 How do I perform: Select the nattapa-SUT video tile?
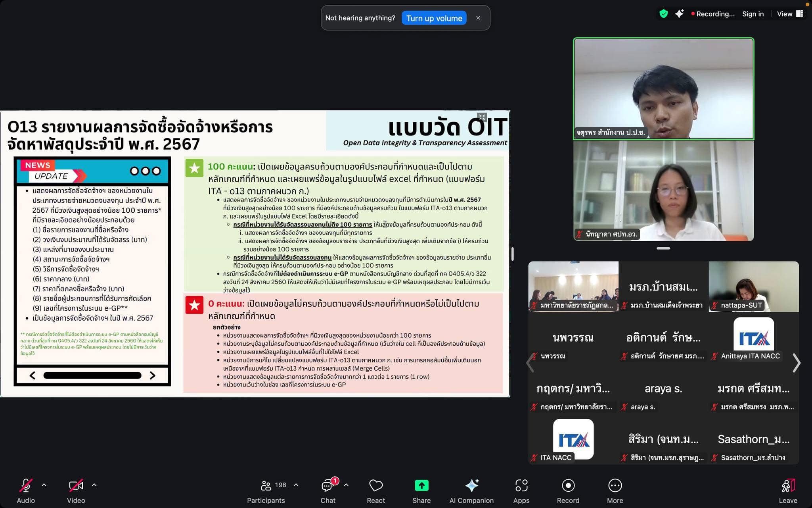coord(754,286)
